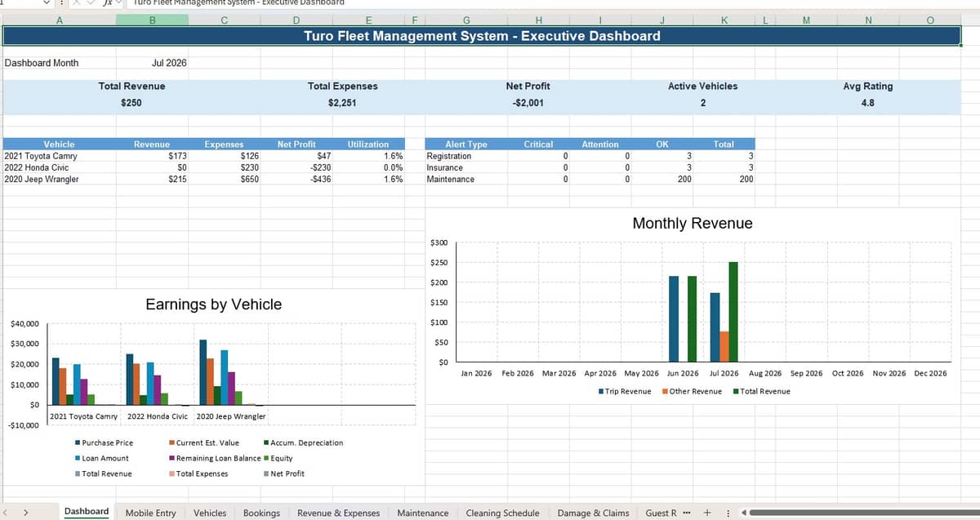980x520 pixels.
Task: Open the Vehicles sheet tab
Action: pos(210,513)
